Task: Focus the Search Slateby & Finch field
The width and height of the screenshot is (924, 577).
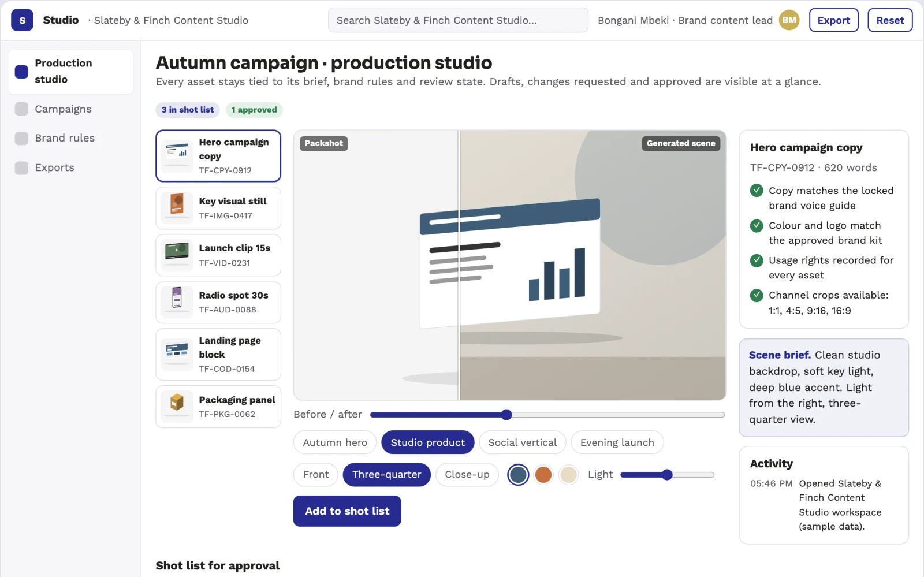Action: coord(458,20)
